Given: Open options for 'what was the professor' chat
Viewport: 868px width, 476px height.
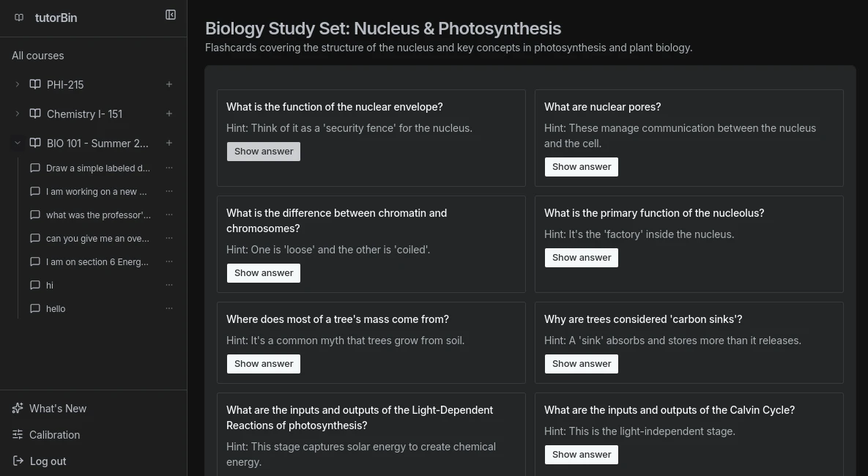Looking at the screenshot, I should point(169,215).
